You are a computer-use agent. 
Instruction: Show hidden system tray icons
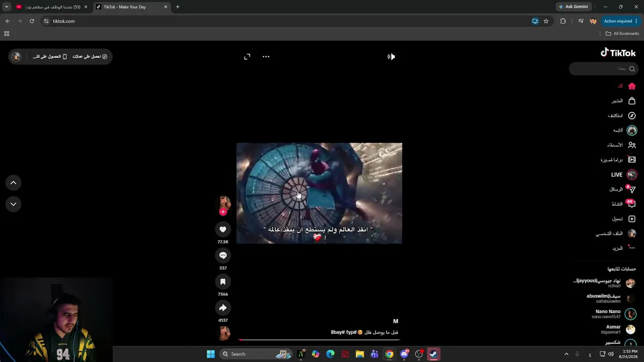pos(566,354)
